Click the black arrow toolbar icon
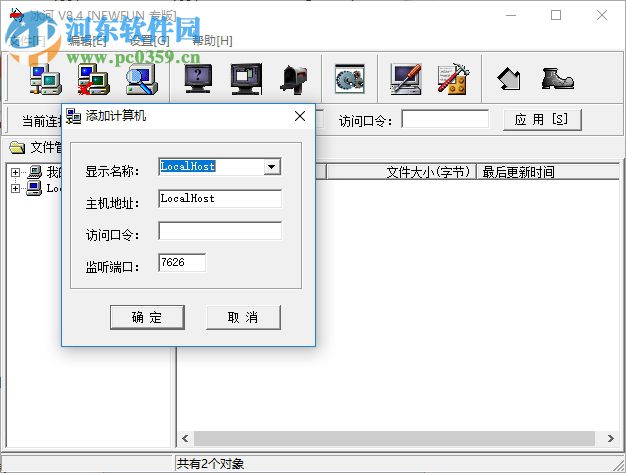Viewport: 626px width, 473px height. 509,79
